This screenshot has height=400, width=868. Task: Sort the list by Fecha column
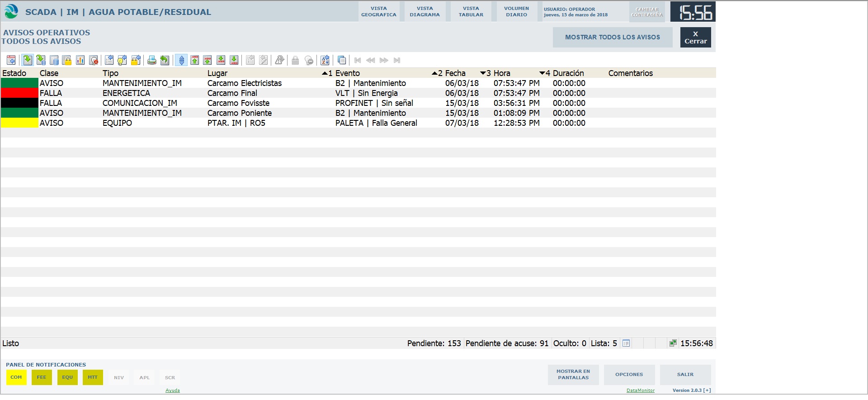[455, 73]
